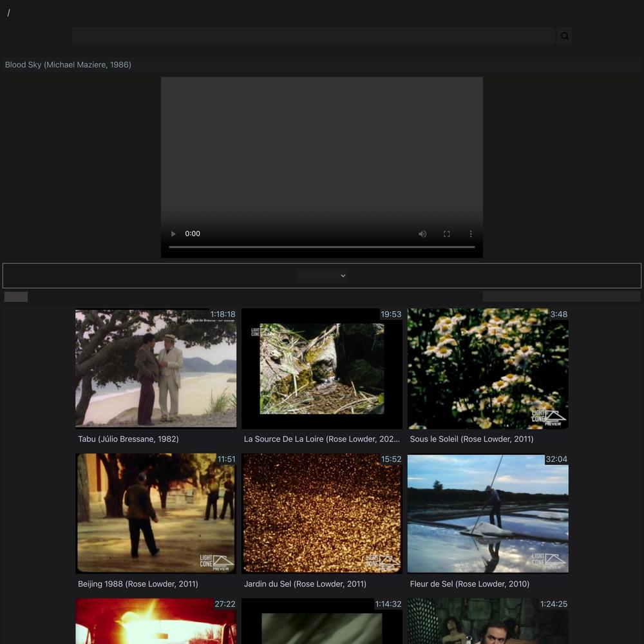This screenshot has width=644, height=644.
Task: Click the Beijing 1988 (Rose Lowder, 2011) title
Action: tap(138, 584)
